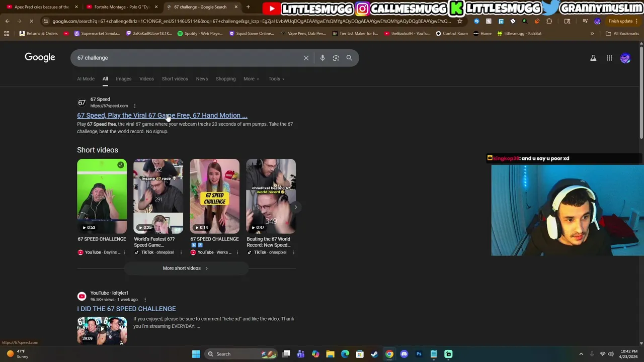Open the Google account avatar
This screenshot has height=362, width=644.
pos(625,58)
